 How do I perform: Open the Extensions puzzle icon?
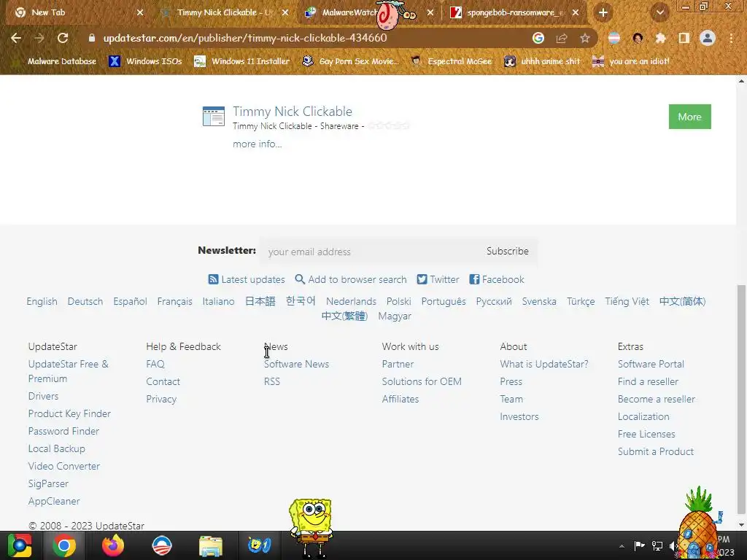tap(660, 38)
